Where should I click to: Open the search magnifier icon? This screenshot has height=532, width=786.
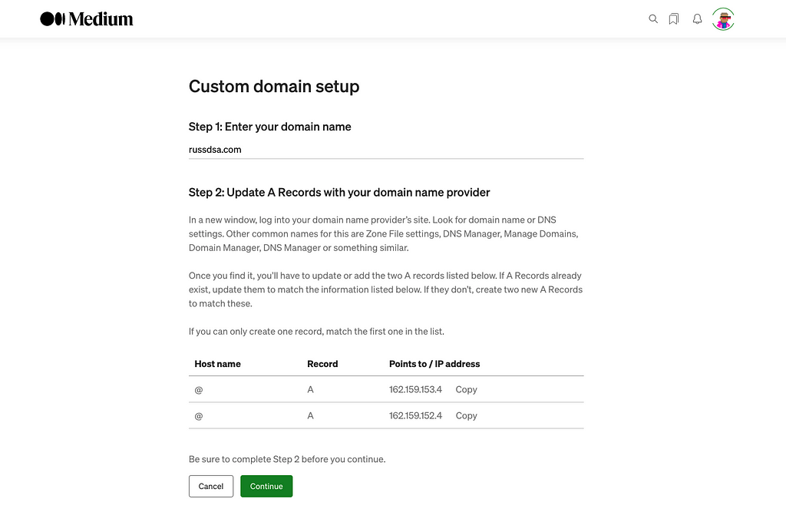pos(652,19)
